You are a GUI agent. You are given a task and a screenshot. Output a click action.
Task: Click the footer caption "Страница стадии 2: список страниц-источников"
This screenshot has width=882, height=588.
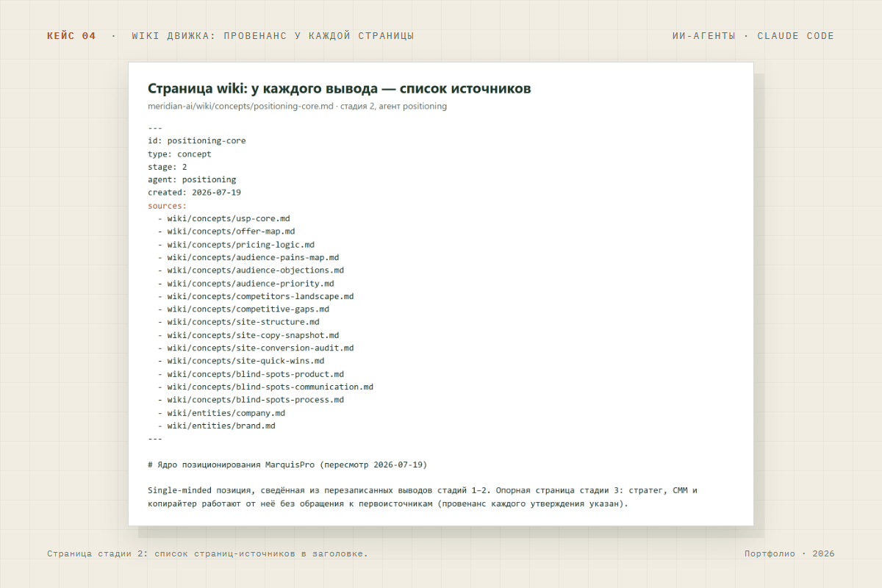click(x=207, y=553)
